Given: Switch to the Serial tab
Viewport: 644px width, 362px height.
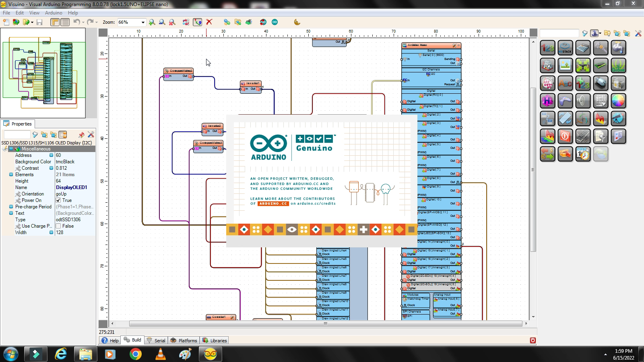Looking at the screenshot, I should (159, 340).
